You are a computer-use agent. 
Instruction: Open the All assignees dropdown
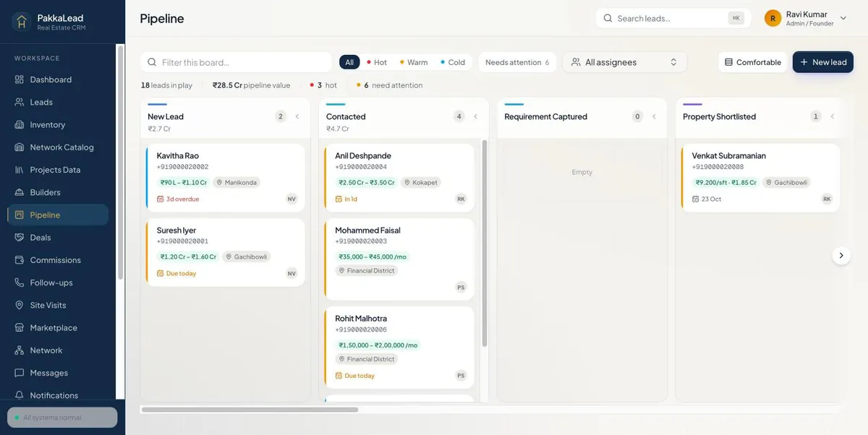625,62
